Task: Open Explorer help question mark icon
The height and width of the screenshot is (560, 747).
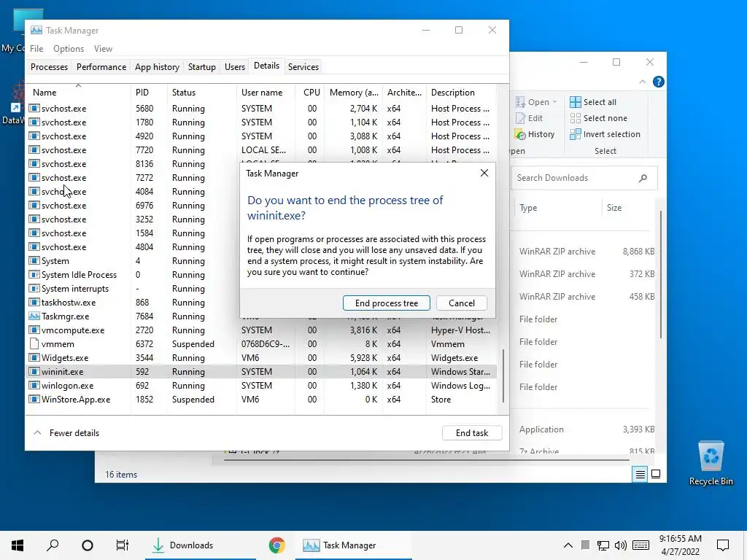Action: [x=659, y=82]
